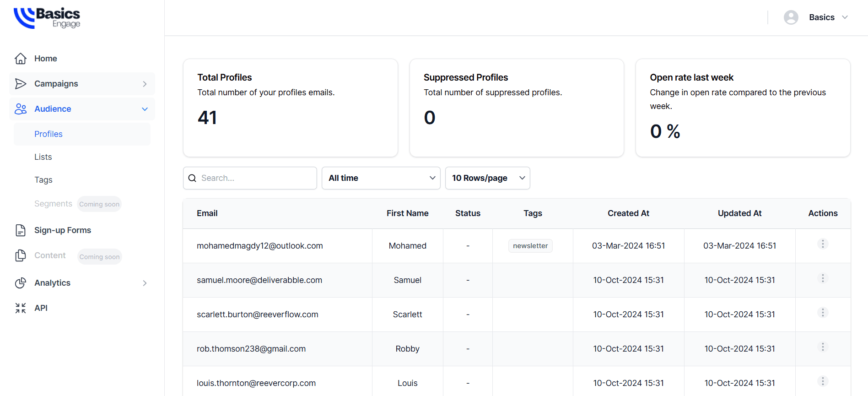The height and width of the screenshot is (396, 868).
Task: Click the Home house icon
Action: tap(21, 59)
